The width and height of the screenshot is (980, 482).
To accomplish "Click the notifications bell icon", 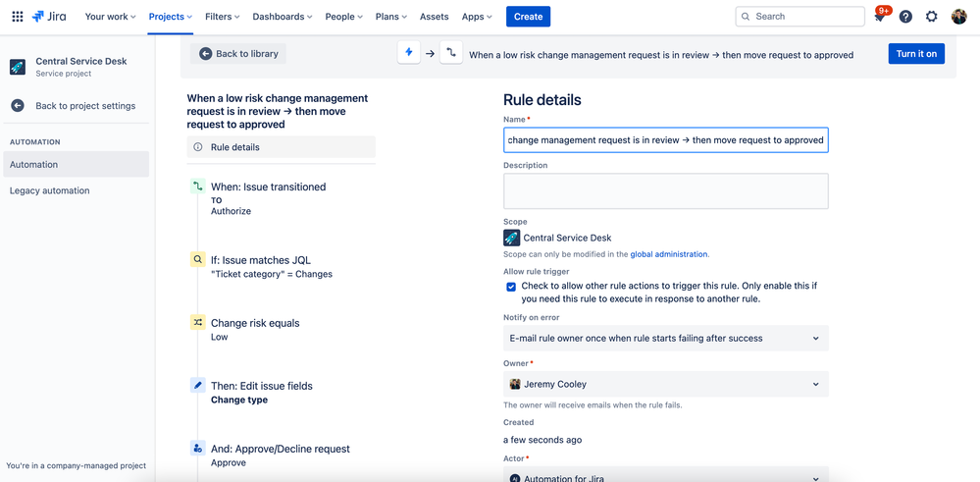I will tap(880, 17).
